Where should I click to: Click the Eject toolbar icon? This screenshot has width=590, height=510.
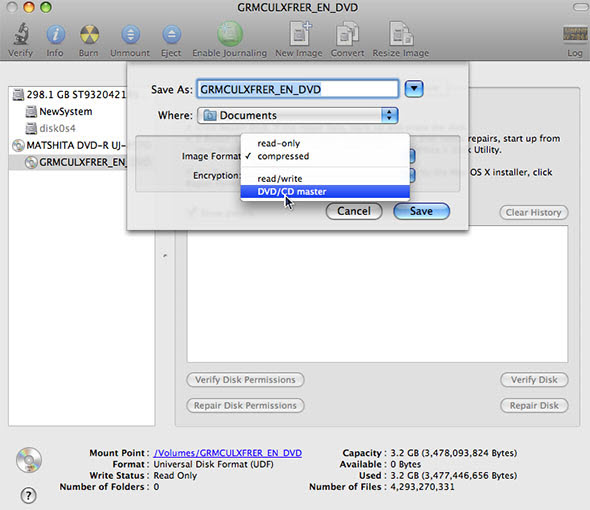pyautogui.click(x=171, y=34)
